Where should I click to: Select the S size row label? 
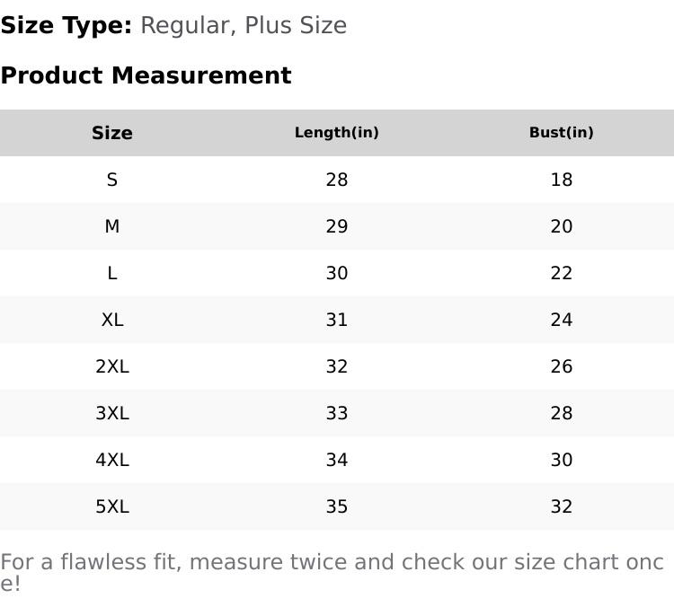click(x=112, y=180)
